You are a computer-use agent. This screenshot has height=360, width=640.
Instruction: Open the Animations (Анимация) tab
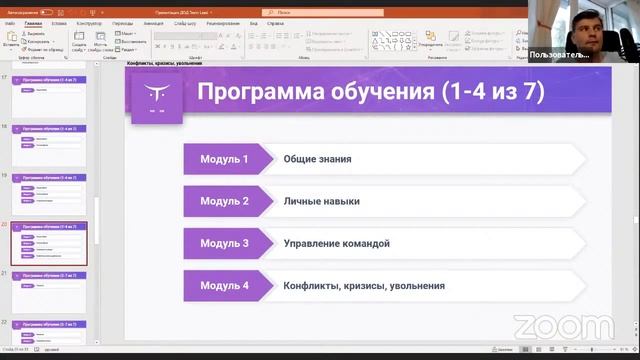[x=154, y=24]
